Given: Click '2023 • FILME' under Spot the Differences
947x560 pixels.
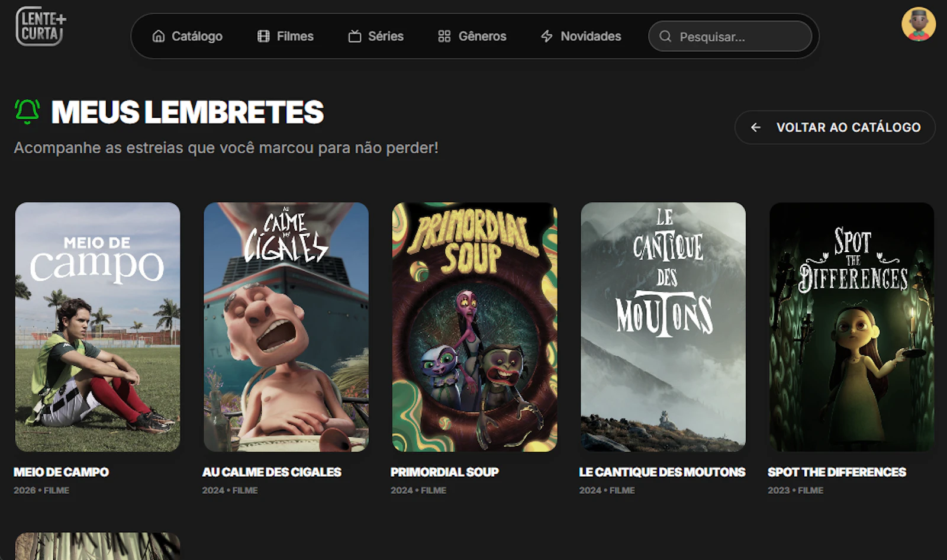Looking at the screenshot, I should tap(795, 490).
